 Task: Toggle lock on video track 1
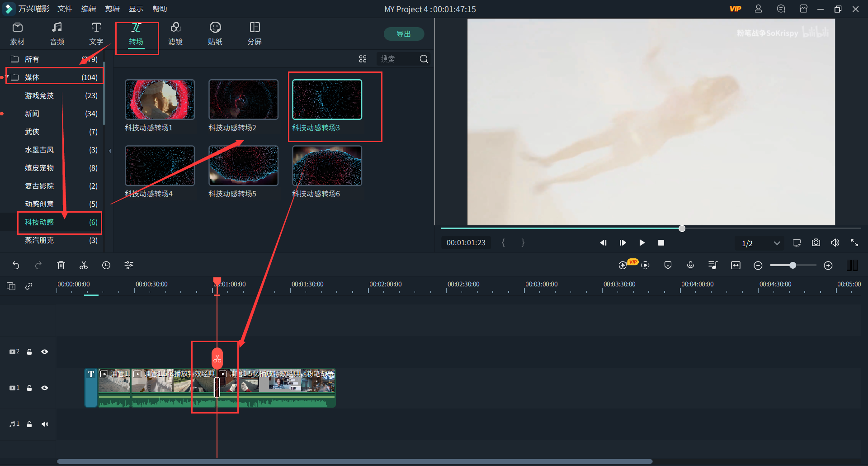(x=29, y=388)
